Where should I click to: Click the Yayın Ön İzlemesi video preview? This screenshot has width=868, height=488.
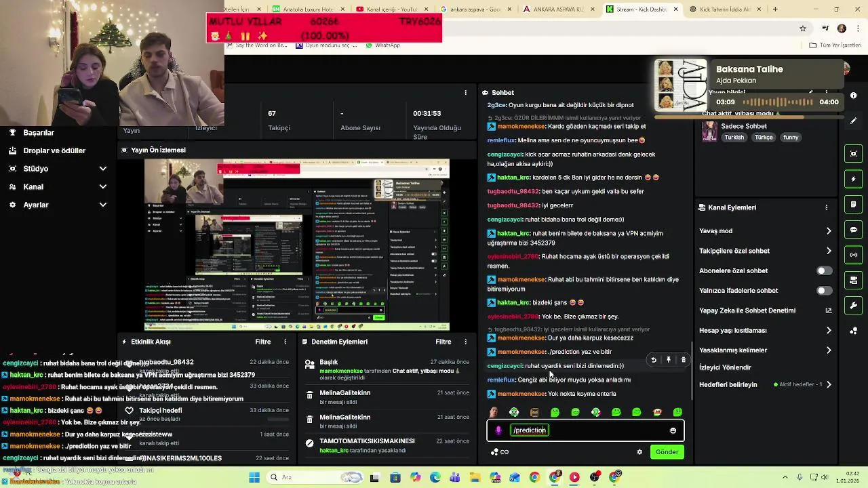[x=296, y=245]
